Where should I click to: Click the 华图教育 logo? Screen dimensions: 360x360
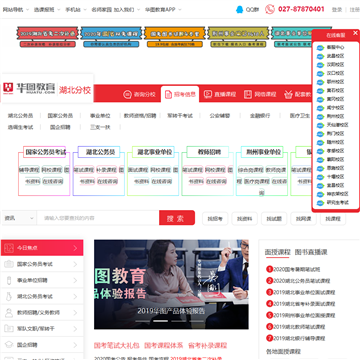(29, 88)
